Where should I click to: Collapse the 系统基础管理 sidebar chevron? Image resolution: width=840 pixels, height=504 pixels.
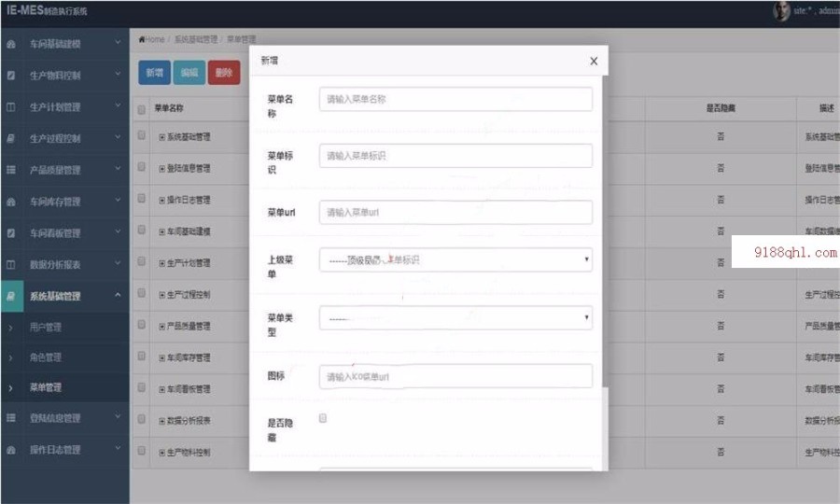[x=118, y=295]
